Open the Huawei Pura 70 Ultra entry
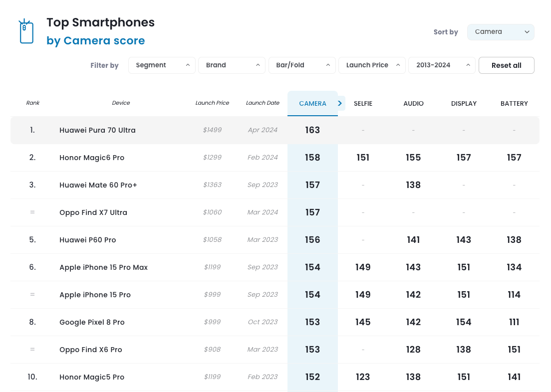Image resolution: width=551 pixels, height=392 pixels. tap(97, 130)
